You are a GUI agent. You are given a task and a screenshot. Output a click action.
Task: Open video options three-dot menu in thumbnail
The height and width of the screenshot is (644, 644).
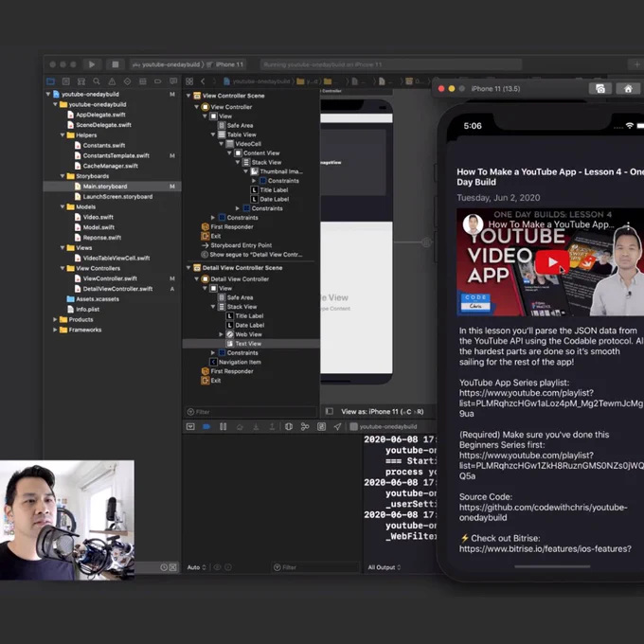(x=628, y=225)
